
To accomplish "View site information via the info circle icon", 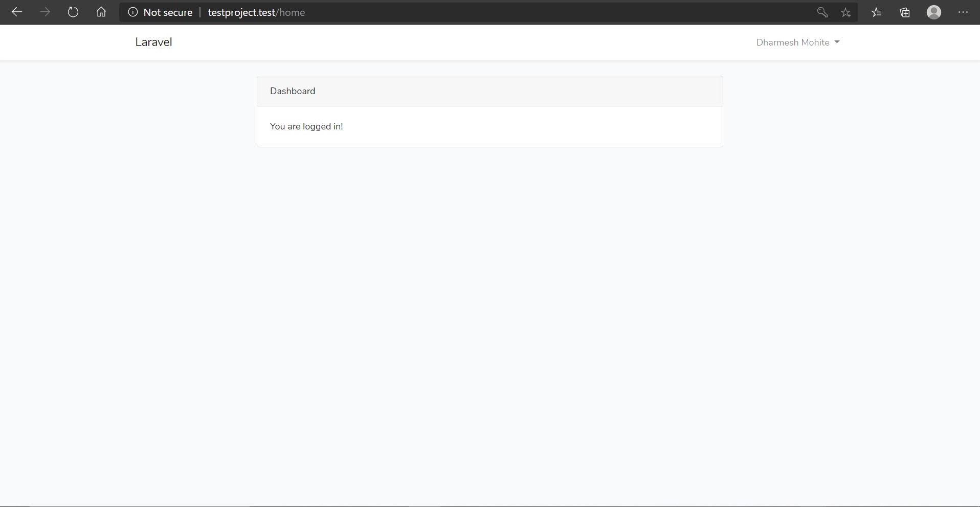I will click(133, 12).
